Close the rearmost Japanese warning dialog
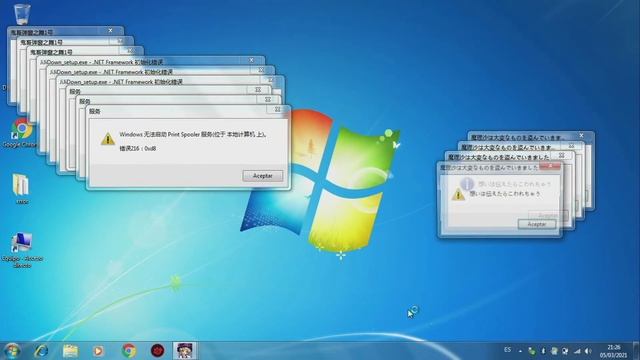This screenshot has width=640, height=360. 581,136
